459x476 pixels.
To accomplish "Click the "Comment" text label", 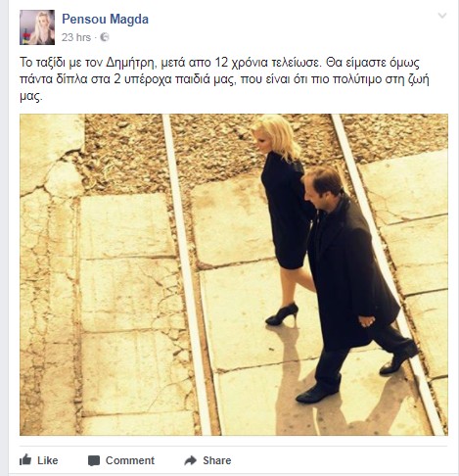I will click(x=130, y=460).
